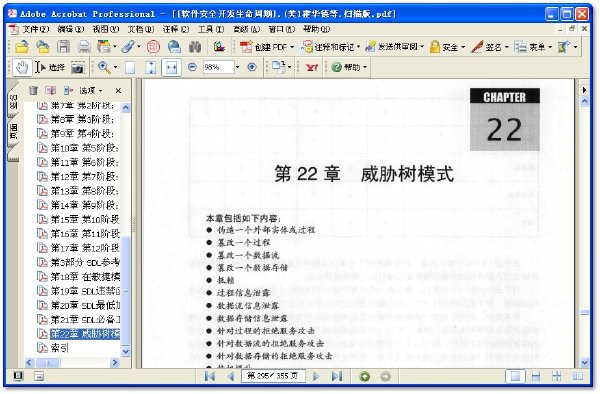The height and width of the screenshot is (394, 600).
Task: Select bookmark 第14章 第9阶段
Action: (78, 205)
